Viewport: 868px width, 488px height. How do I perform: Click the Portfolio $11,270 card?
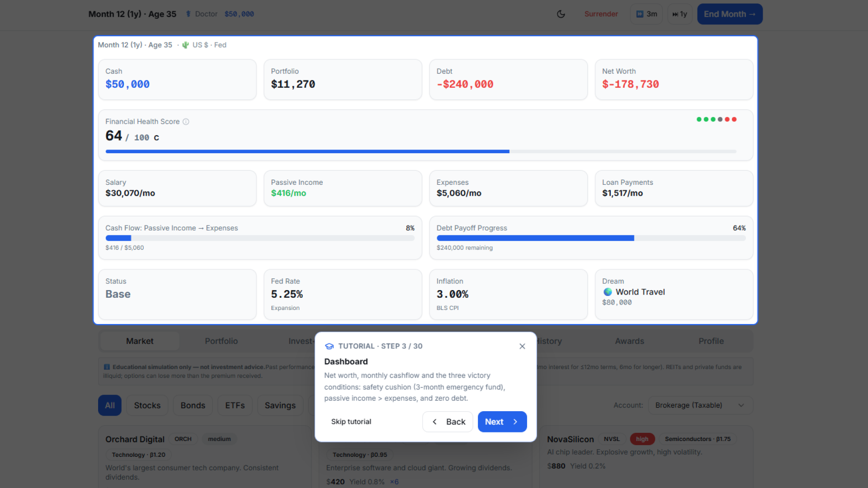point(343,80)
